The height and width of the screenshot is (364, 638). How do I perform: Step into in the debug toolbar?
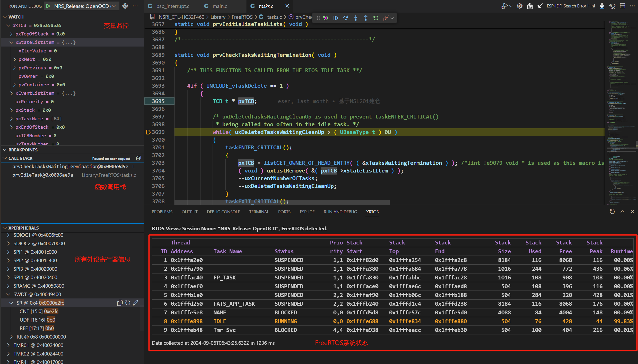pos(356,18)
